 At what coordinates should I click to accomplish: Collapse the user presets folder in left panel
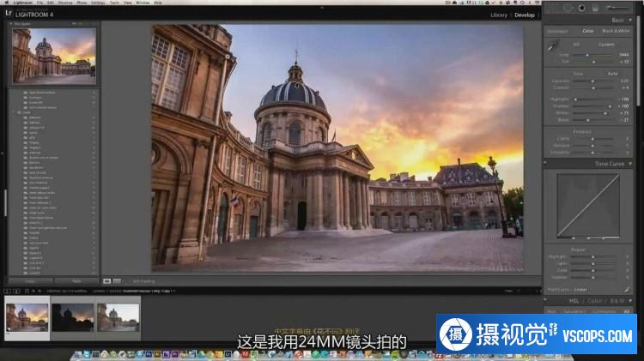pyautogui.click(x=14, y=112)
